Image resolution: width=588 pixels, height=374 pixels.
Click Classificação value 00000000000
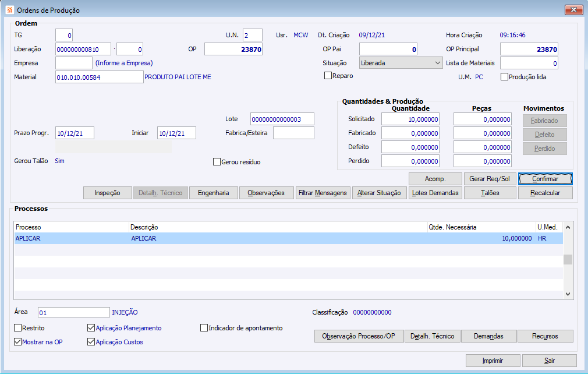[x=373, y=312]
